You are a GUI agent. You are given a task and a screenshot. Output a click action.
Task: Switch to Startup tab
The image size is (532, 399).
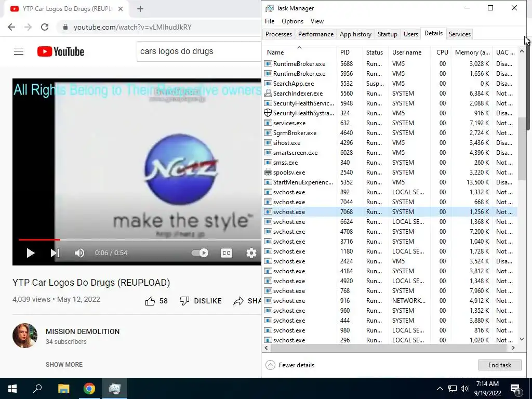tap(387, 34)
